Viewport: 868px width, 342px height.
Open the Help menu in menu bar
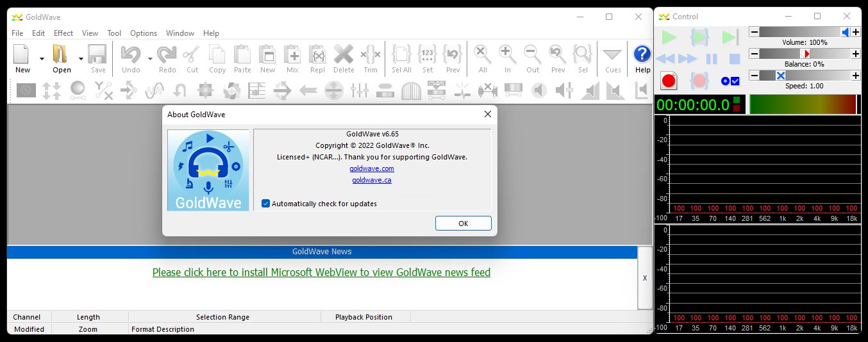(x=211, y=33)
